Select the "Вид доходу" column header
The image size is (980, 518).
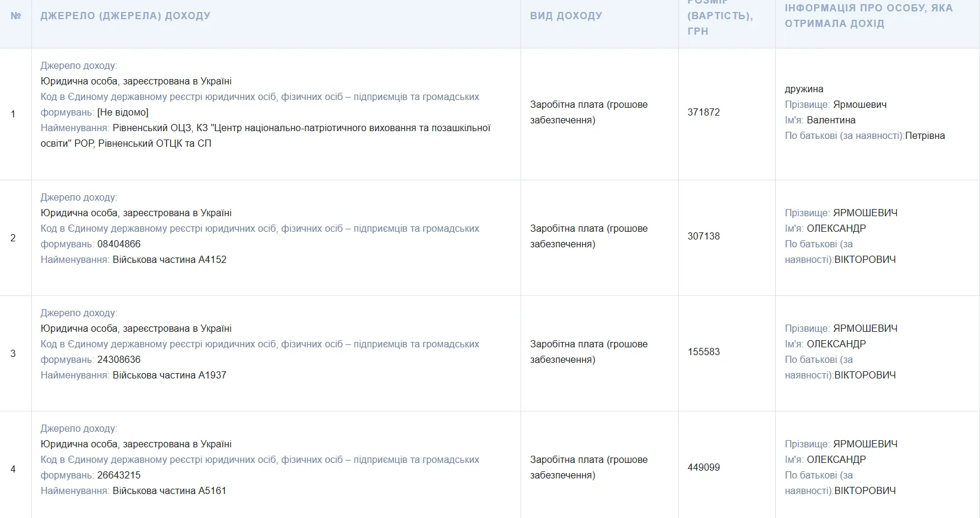click(565, 16)
